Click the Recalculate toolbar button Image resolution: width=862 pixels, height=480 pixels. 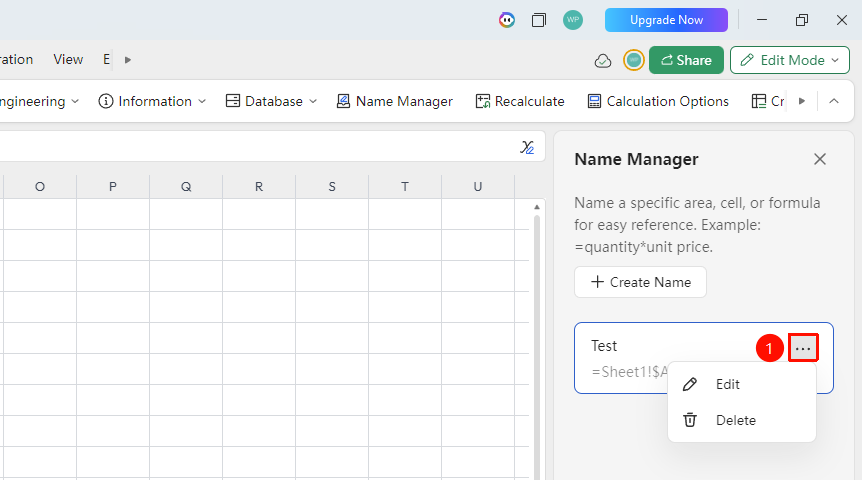[x=520, y=101]
